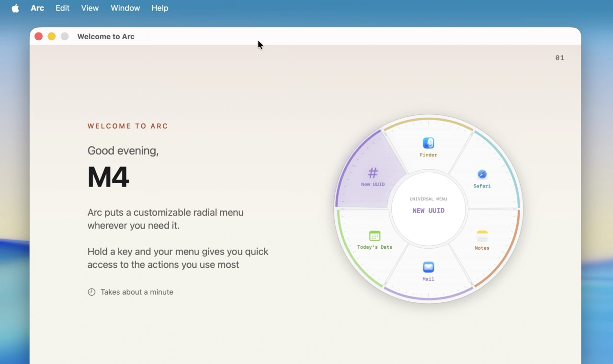
Task: Click the Finder label in radial menu
Action: (428, 155)
